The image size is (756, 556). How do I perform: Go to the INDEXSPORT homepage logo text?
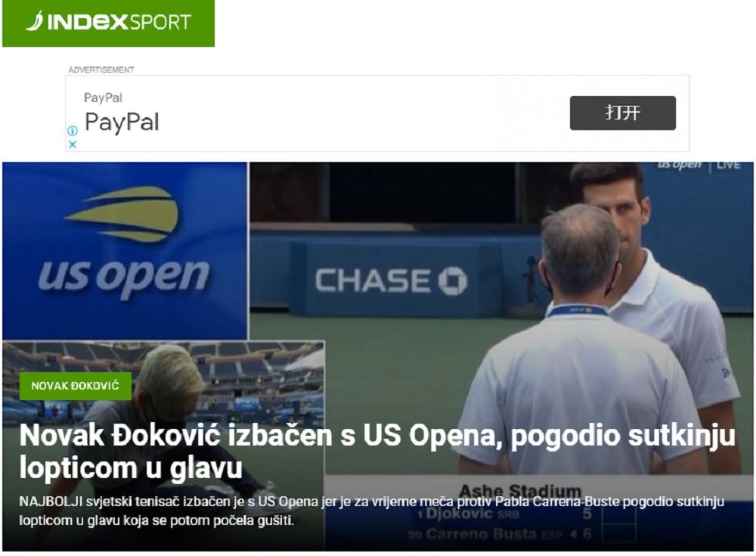coord(119,22)
